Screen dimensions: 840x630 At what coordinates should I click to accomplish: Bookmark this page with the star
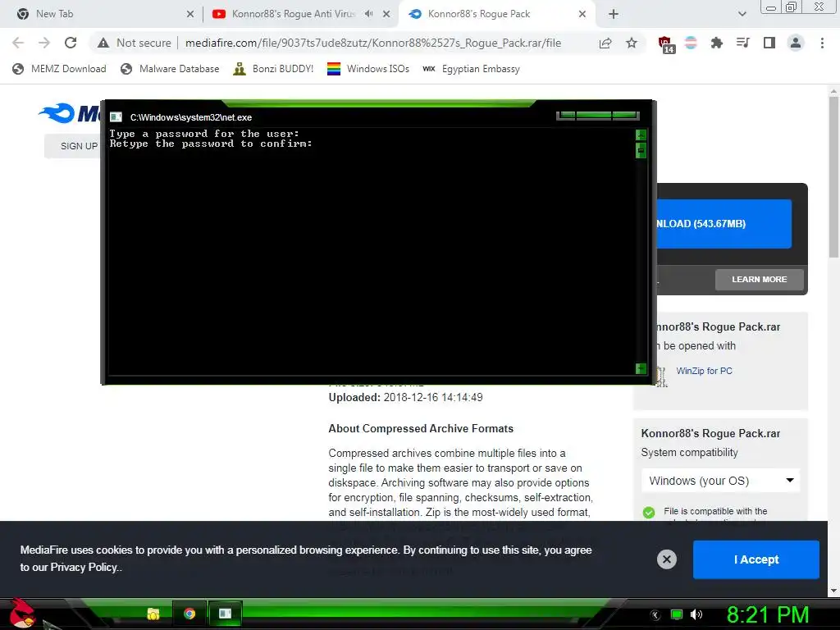pyautogui.click(x=632, y=43)
